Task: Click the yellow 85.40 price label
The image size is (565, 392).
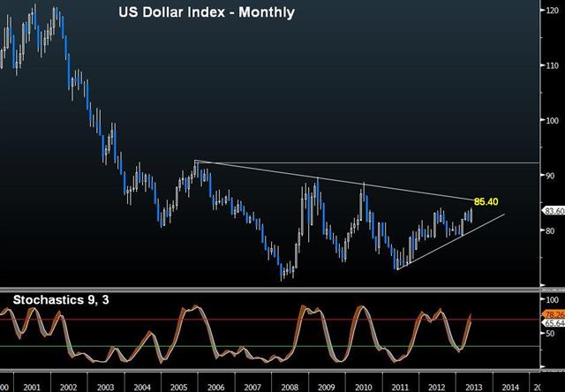Action: click(486, 202)
